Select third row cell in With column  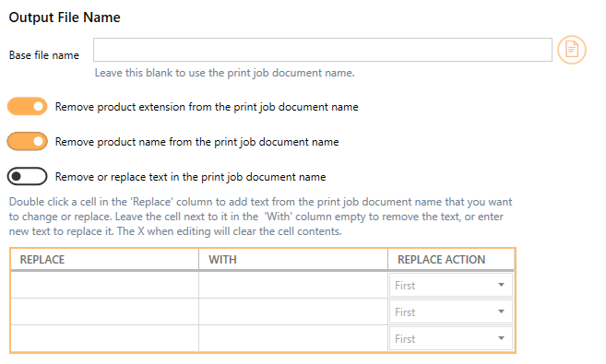tap(293, 338)
